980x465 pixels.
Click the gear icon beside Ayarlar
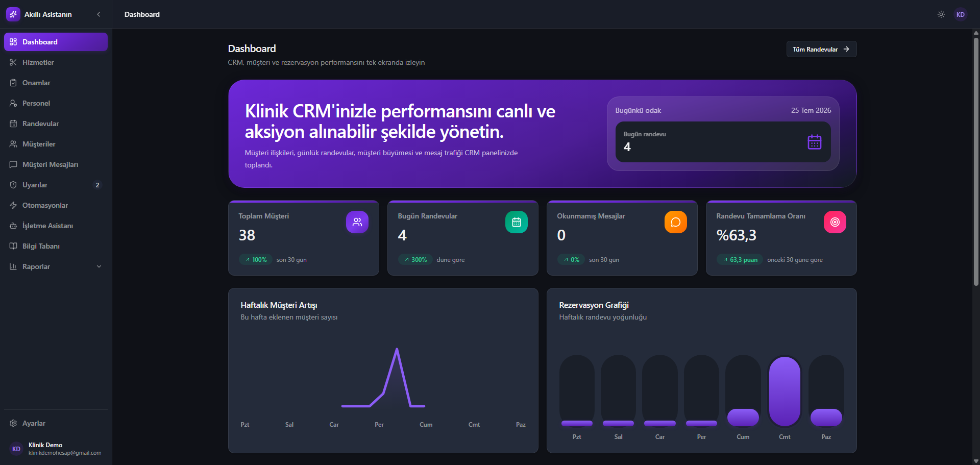pos(13,423)
